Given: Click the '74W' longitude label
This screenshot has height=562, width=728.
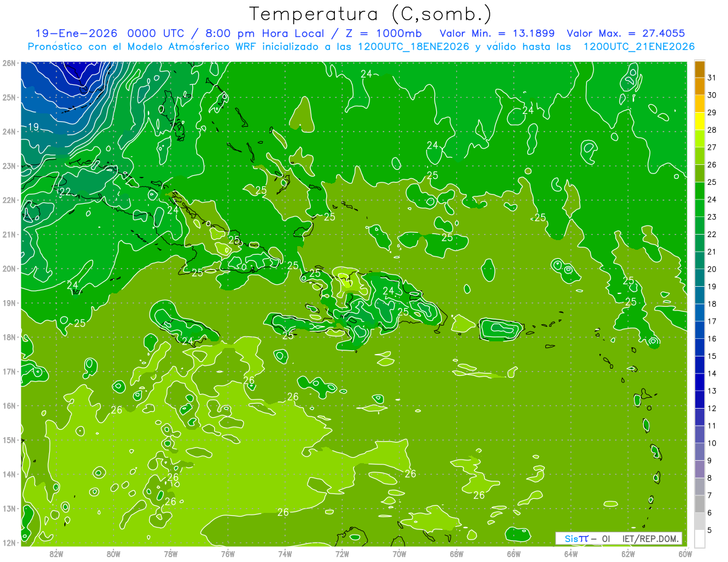Looking at the screenshot, I should [x=285, y=554].
